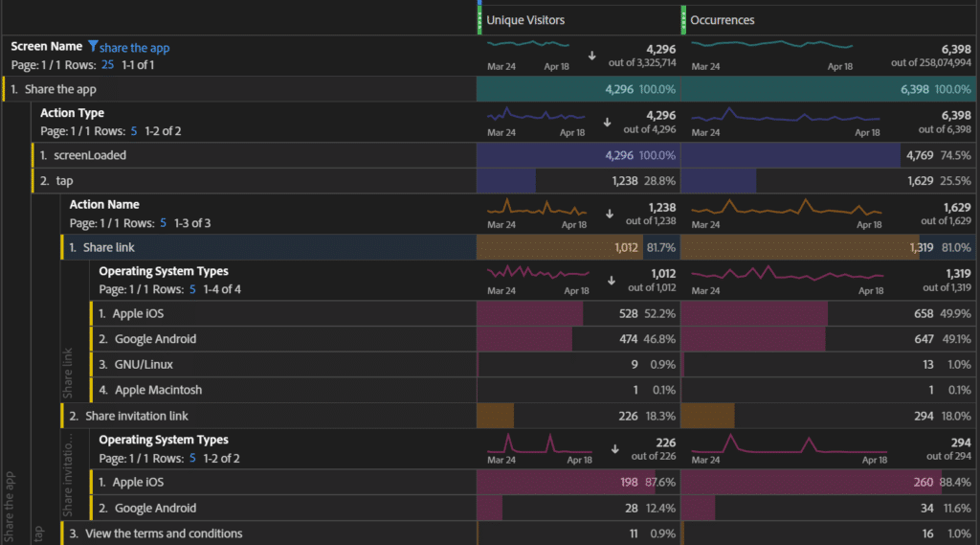Click the 4,769 74.5% occurrences cell

(828, 155)
